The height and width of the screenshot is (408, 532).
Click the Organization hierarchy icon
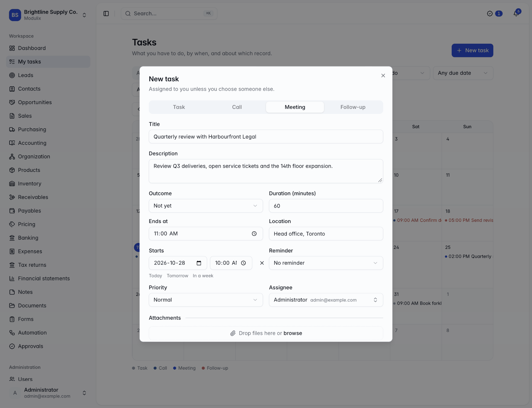12,156
